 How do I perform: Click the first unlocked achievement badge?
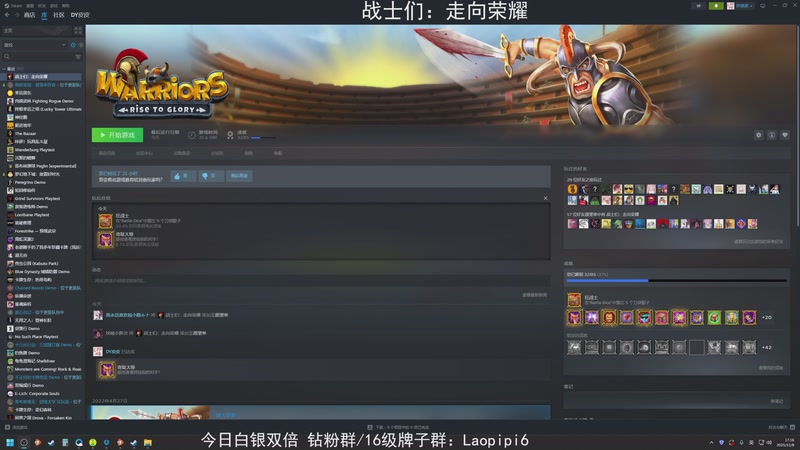pyautogui.click(x=574, y=317)
